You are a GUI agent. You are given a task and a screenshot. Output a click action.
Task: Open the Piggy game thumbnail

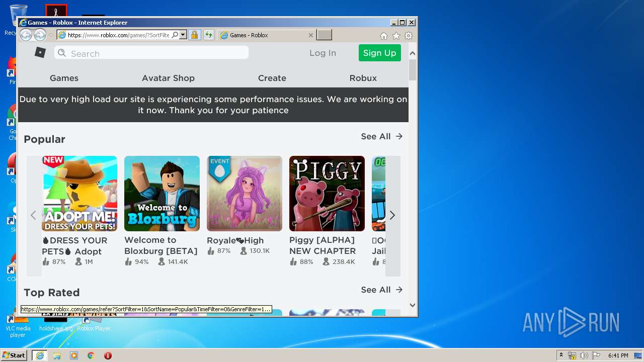click(x=327, y=194)
